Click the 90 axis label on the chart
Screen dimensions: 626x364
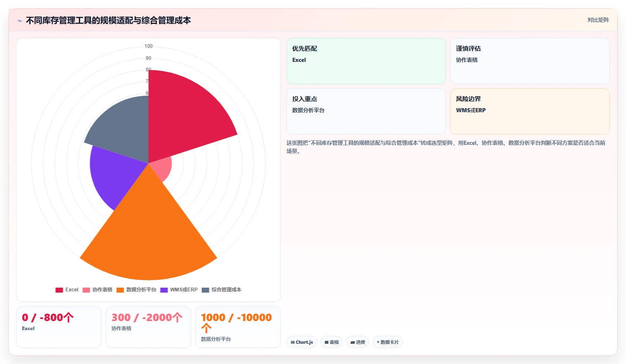(x=149, y=58)
